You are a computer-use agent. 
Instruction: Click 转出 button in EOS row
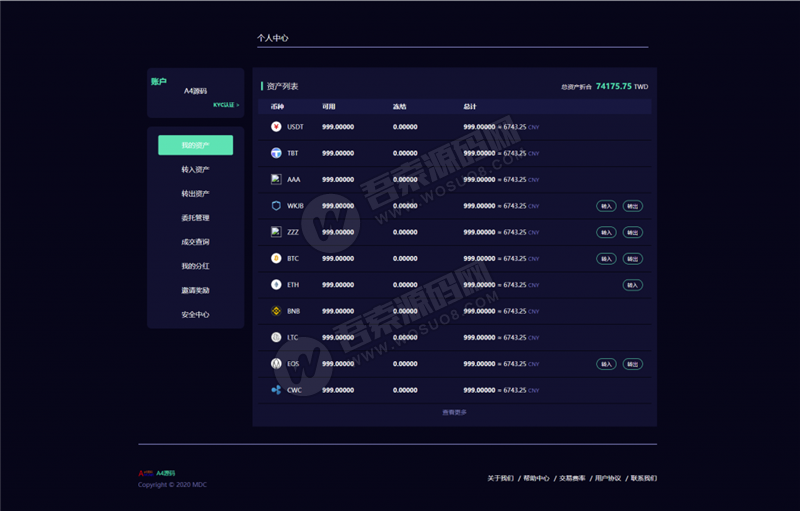pyautogui.click(x=633, y=364)
